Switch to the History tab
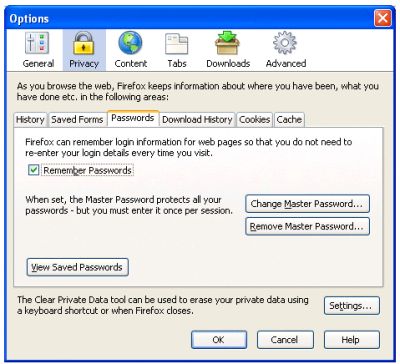 (x=30, y=120)
